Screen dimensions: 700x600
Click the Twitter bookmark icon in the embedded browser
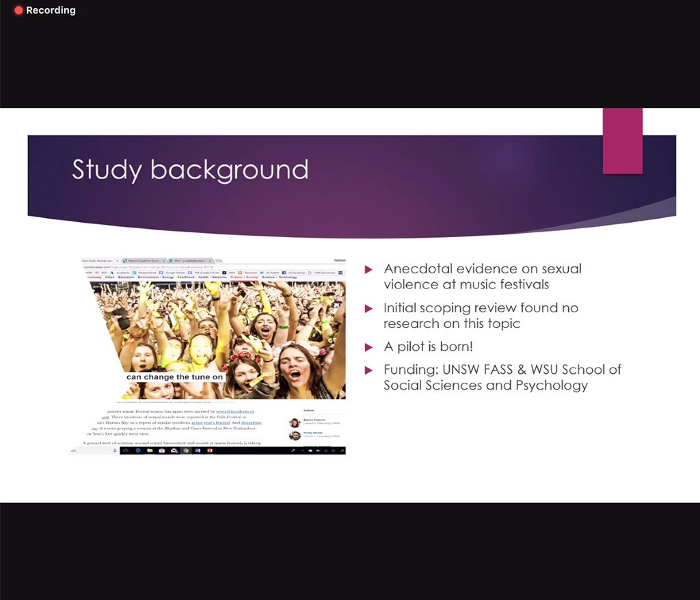coord(262,273)
